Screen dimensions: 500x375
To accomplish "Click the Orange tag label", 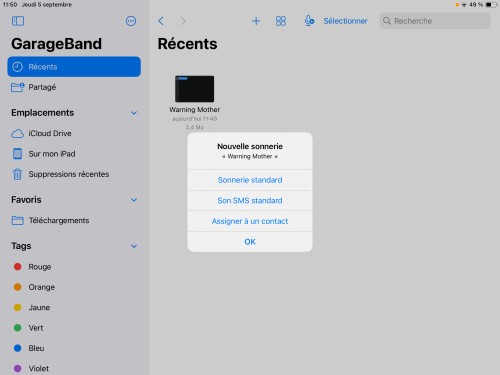I will [x=42, y=287].
